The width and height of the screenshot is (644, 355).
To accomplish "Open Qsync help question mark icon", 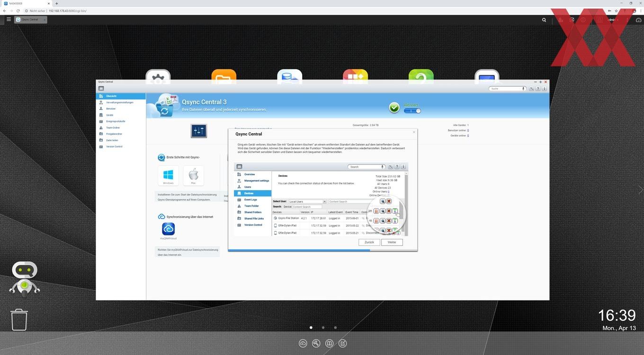I will click(538, 89).
